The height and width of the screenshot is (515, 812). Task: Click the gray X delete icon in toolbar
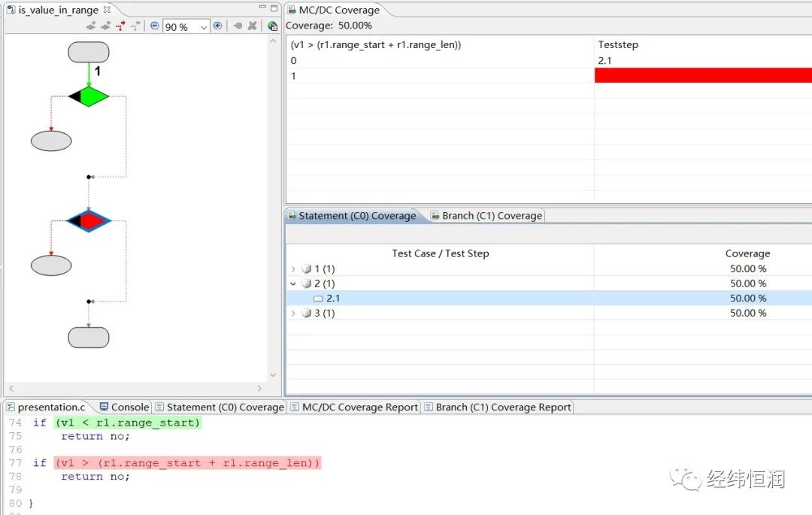[252, 26]
